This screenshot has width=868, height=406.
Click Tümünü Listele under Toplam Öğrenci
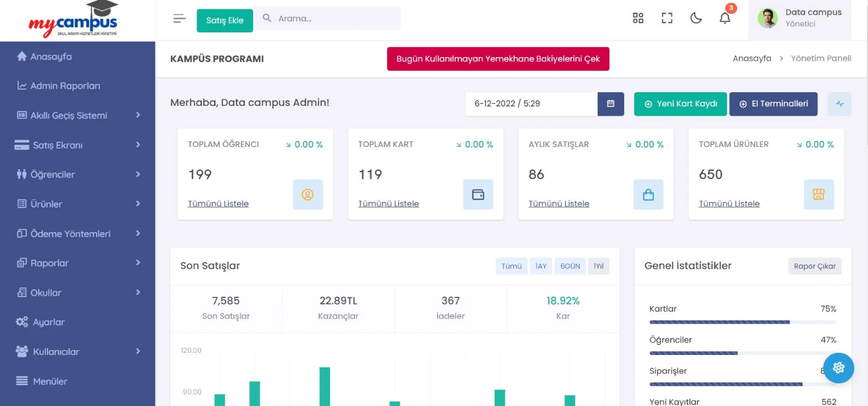coord(218,204)
